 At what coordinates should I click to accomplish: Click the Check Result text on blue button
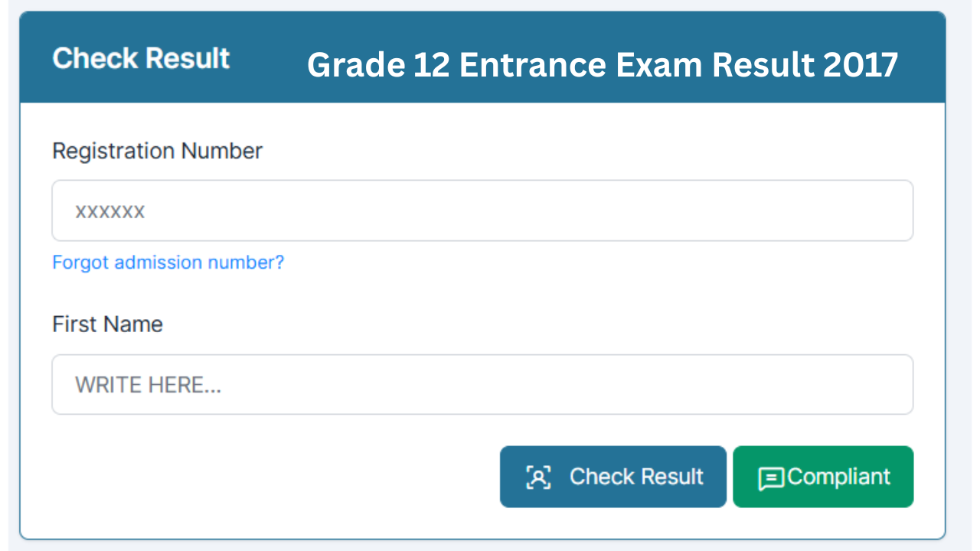(x=635, y=477)
